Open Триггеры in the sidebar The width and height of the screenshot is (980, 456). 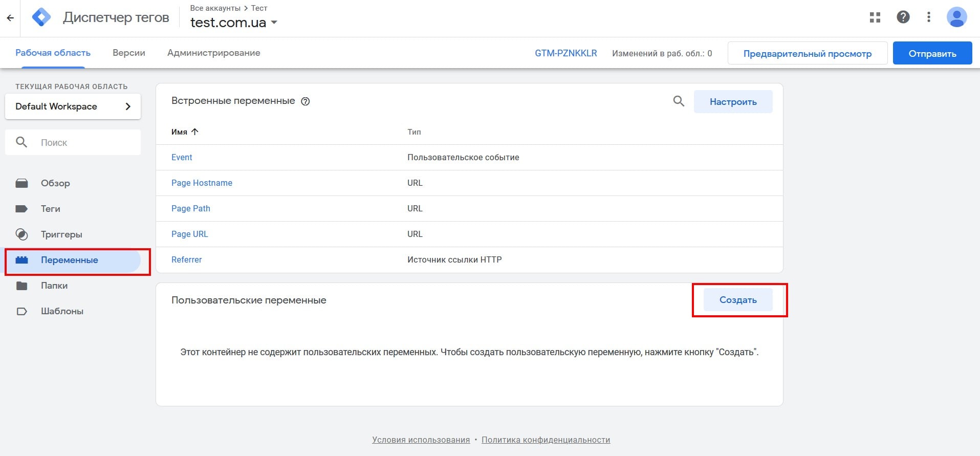[x=61, y=234]
